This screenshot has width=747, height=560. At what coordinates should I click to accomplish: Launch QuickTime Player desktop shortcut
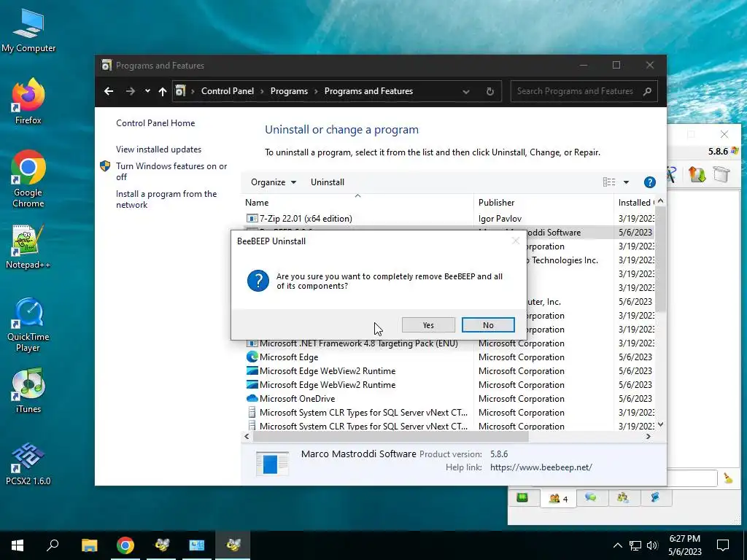[28, 324]
